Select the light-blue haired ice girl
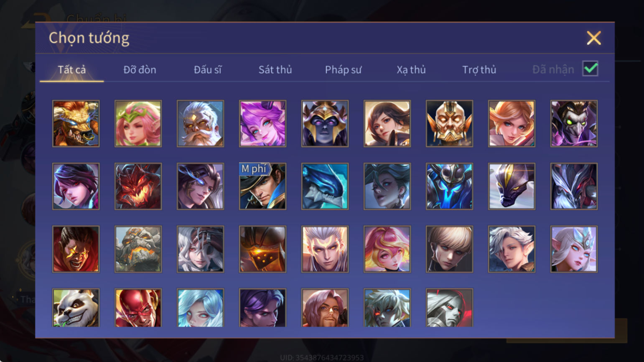The height and width of the screenshot is (362, 644). (x=200, y=308)
